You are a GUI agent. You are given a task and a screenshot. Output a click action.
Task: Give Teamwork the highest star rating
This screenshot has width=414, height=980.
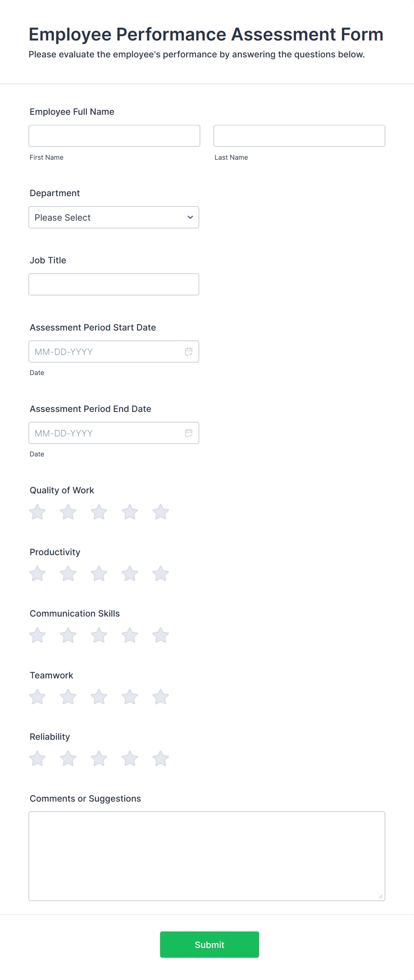pos(160,697)
